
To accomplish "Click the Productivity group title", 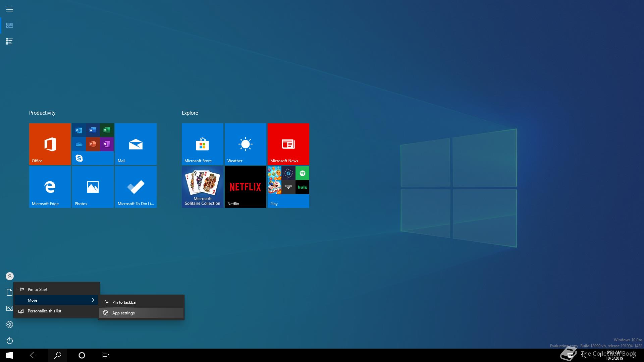I will tap(42, 113).
